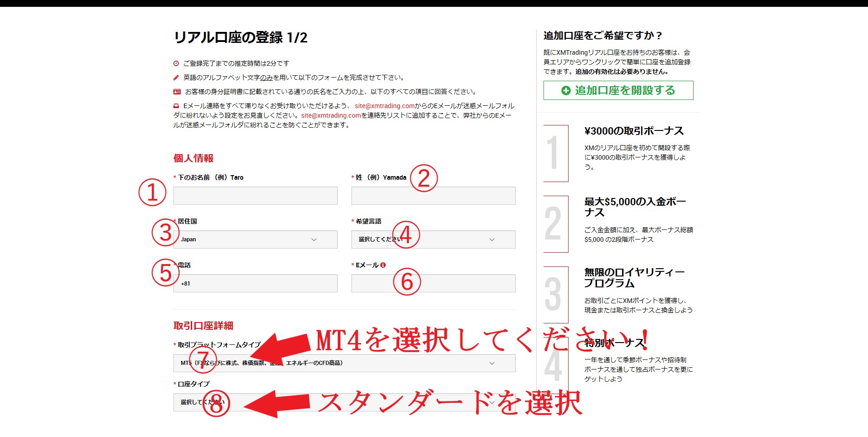Click the inbox icon beside email notice
The width and height of the screenshot is (868, 437).
176,106
